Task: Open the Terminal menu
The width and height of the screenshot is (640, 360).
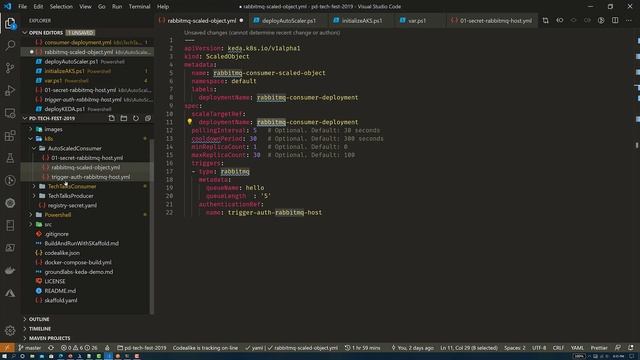Action: [x=139, y=7]
